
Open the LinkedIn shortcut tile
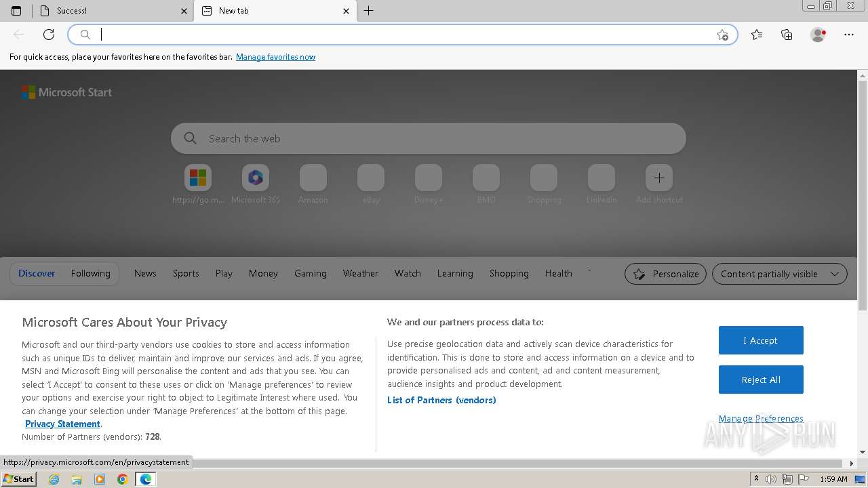(601, 184)
